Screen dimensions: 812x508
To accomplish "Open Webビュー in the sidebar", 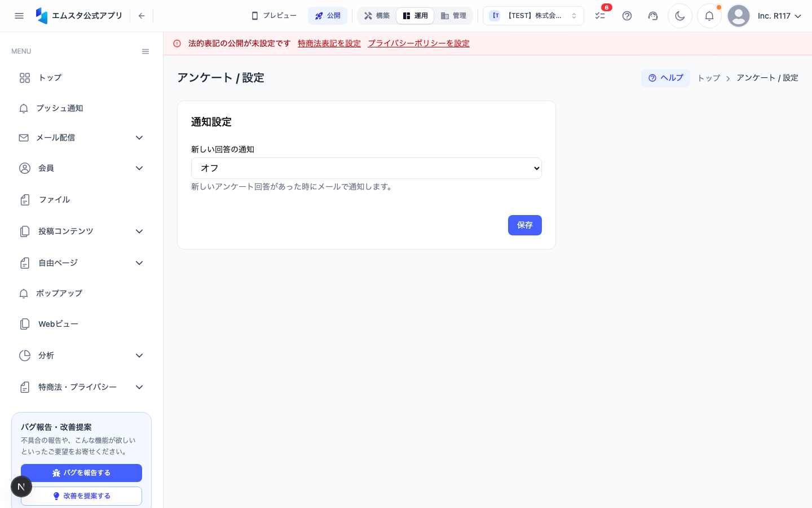I will click(x=81, y=324).
